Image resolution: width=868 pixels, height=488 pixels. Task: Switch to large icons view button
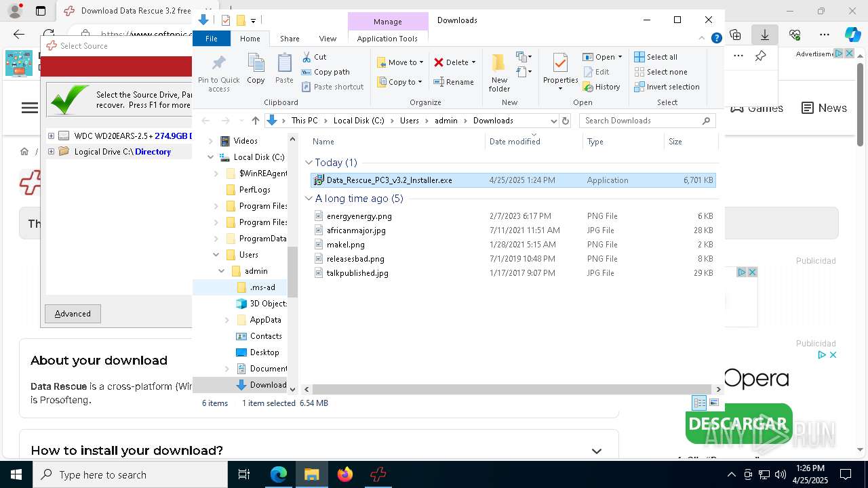pyautogui.click(x=714, y=403)
